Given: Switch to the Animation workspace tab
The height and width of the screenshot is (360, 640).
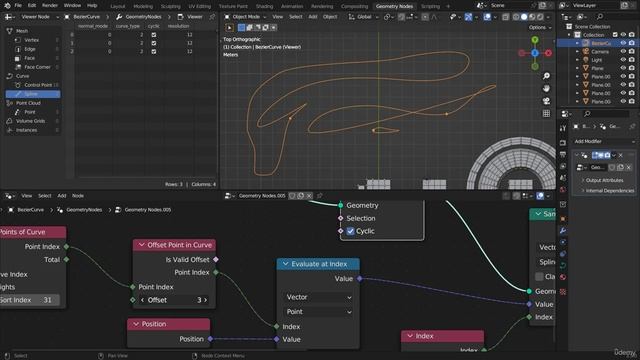Looking at the screenshot, I should (292, 6).
